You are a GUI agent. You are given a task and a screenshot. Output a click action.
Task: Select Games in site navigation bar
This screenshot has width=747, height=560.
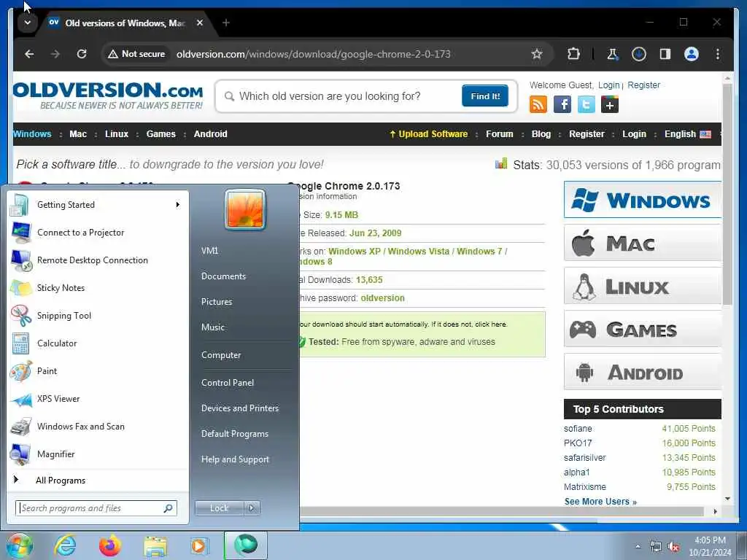[161, 134]
